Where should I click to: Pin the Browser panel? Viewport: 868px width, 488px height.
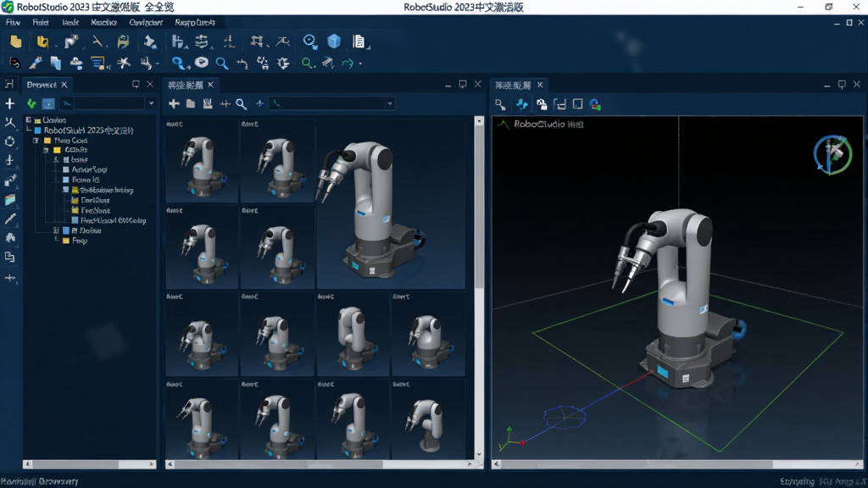tap(136, 84)
